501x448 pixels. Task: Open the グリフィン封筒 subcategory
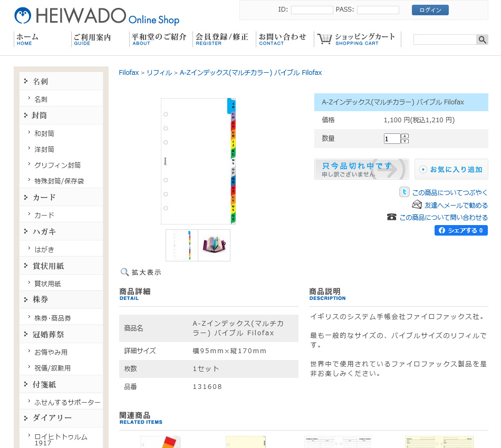(x=57, y=165)
